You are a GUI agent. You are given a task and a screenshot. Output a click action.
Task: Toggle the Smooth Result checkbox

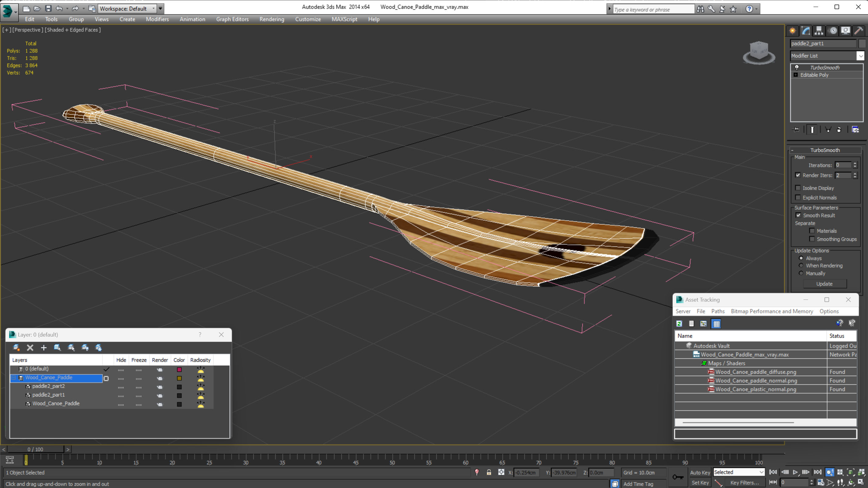[798, 215]
